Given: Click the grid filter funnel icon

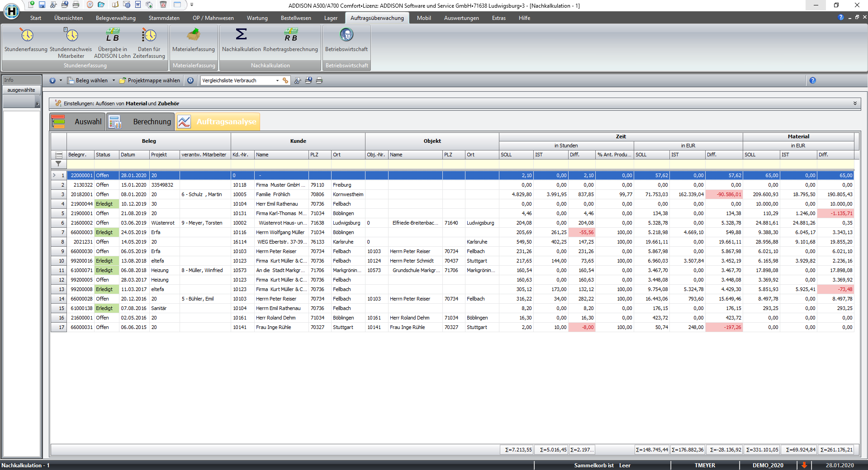Looking at the screenshot, I should pyautogui.click(x=58, y=164).
